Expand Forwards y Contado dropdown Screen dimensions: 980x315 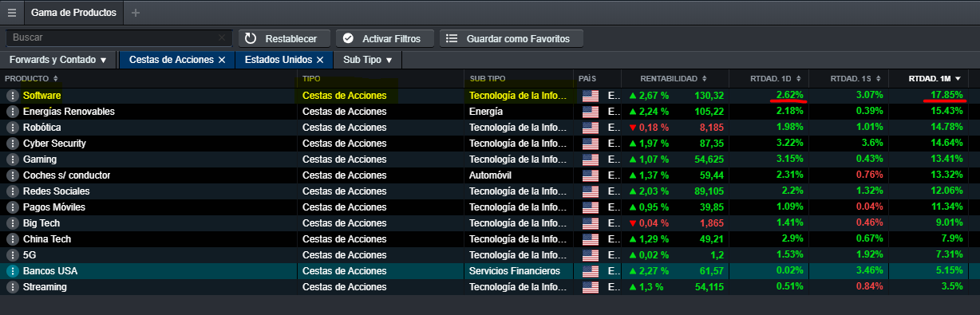coord(57,60)
